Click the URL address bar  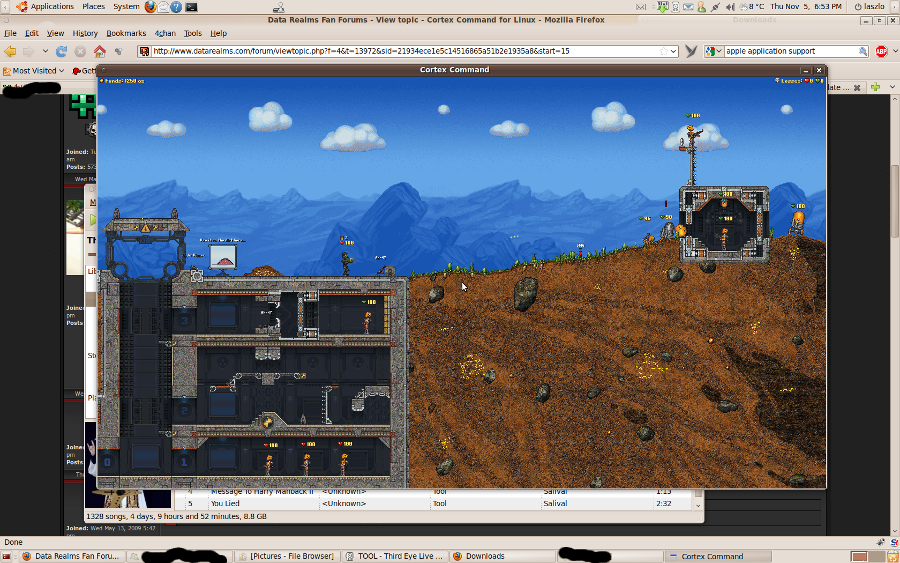pyautogui.click(x=400, y=51)
